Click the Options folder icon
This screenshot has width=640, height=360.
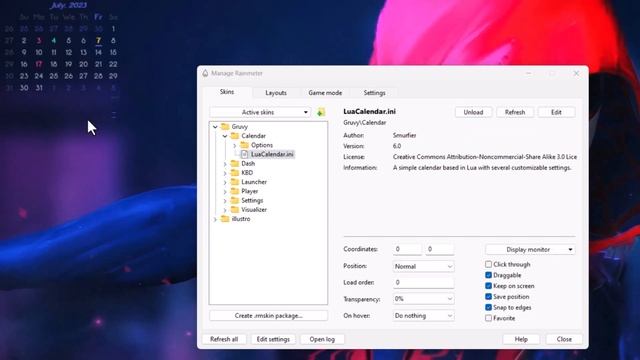click(x=244, y=145)
